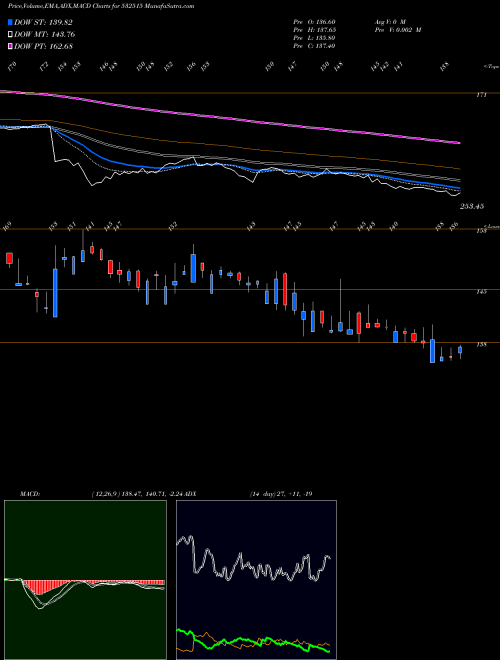This screenshot has height=660, width=500.
Task: Click the 'Avg V: 0 M' volume text
Action: coord(390,22)
